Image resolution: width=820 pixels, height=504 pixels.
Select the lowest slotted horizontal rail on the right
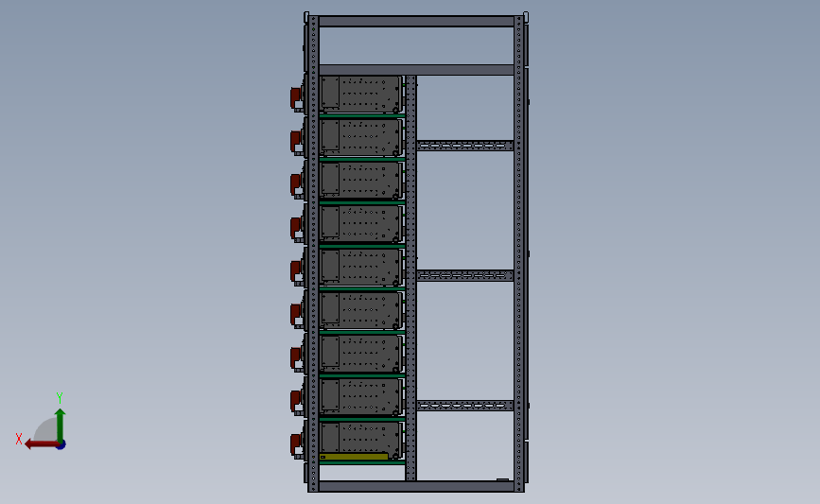(465, 406)
